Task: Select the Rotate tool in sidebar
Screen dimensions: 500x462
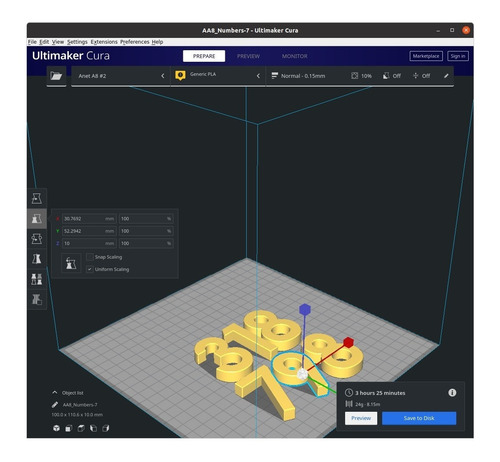Action: point(37,239)
